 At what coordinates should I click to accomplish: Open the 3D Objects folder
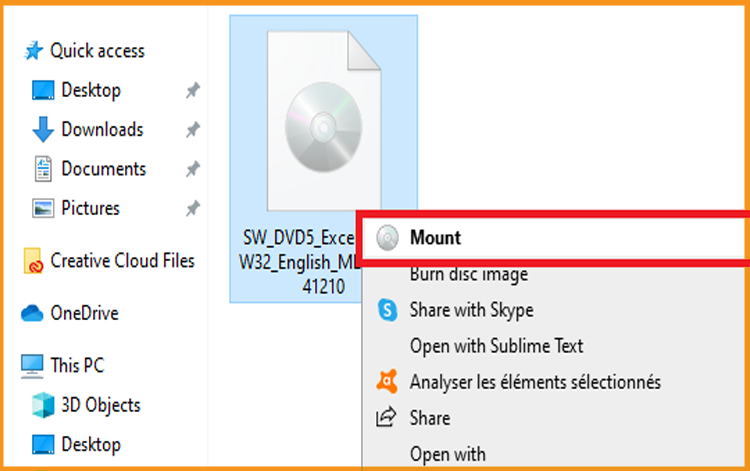pos(100,405)
